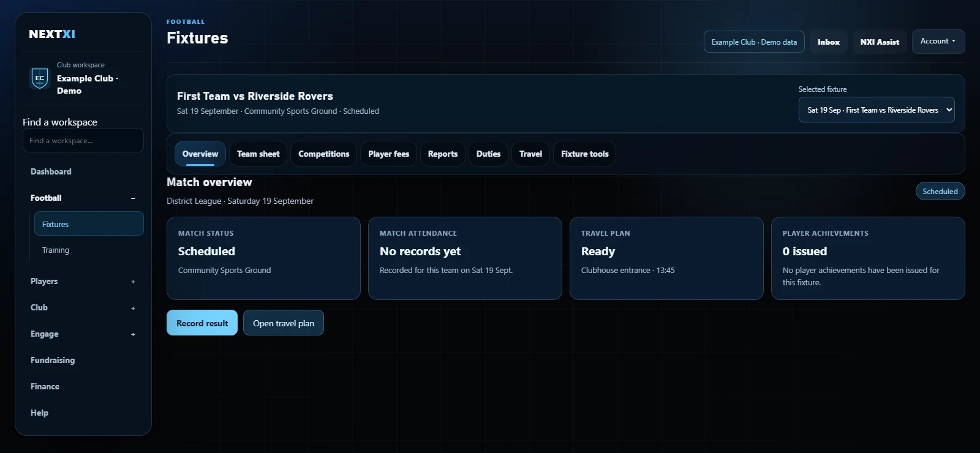
Task: Open the Fixture tools tab
Action: click(x=585, y=154)
